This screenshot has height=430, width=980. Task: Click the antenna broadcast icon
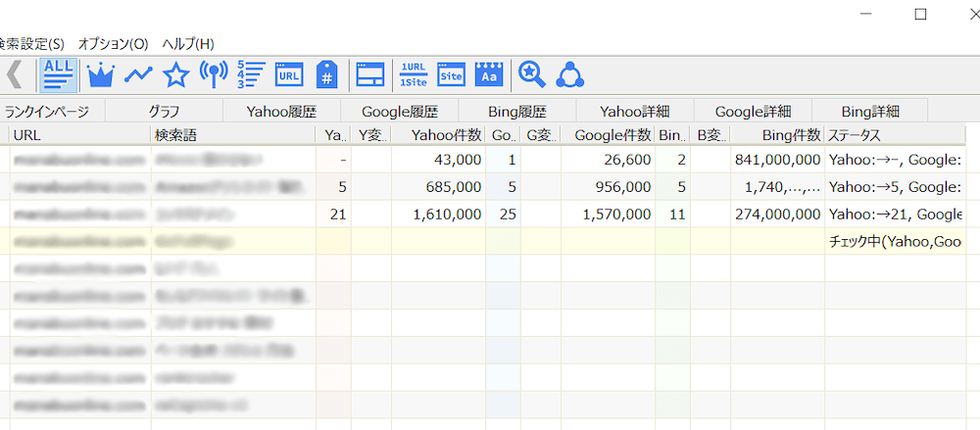click(x=213, y=75)
